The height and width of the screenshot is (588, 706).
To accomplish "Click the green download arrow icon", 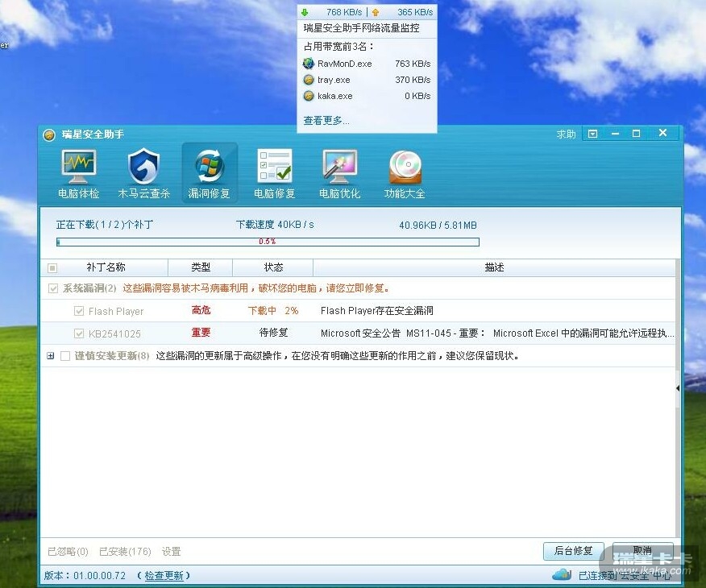I will (305, 12).
